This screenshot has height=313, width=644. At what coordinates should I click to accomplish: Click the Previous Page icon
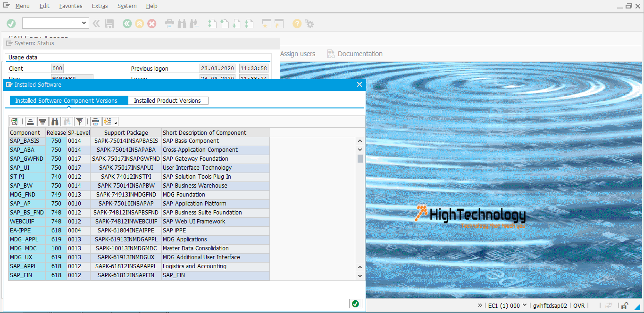tap(225, 24)
